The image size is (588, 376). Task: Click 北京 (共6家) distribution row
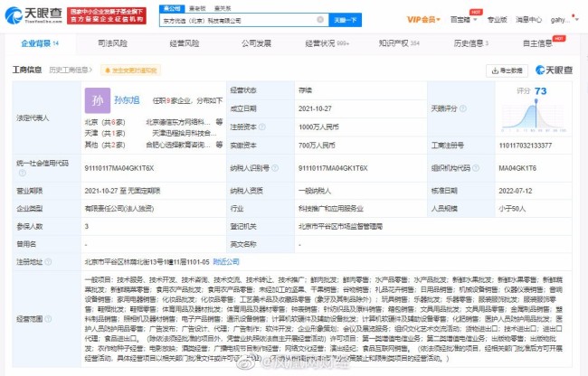coord(105,122)
